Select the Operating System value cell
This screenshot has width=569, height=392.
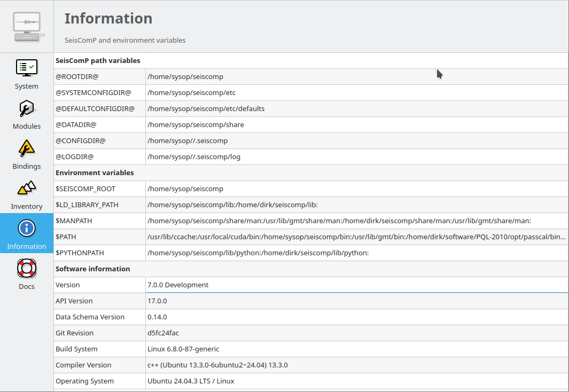pos(191,381)
